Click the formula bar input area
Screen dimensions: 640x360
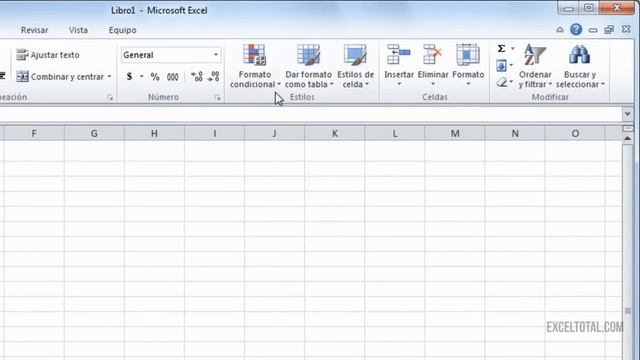(x=310, y=114)
